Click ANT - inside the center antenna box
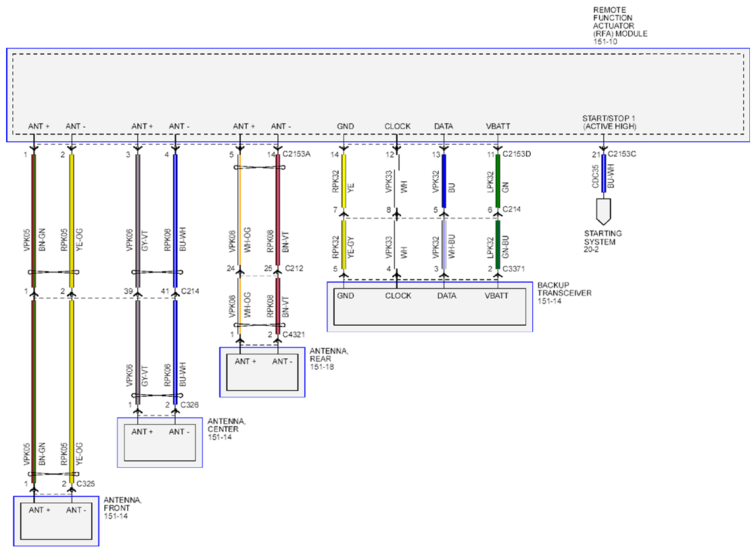 [x=179, y=431]
